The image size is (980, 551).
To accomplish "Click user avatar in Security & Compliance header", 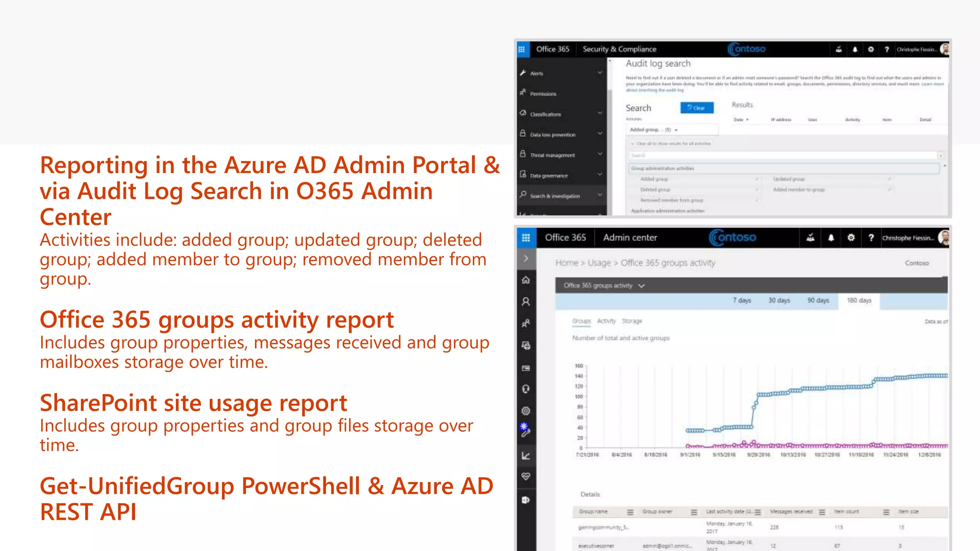I will click(x=945, y=49).
